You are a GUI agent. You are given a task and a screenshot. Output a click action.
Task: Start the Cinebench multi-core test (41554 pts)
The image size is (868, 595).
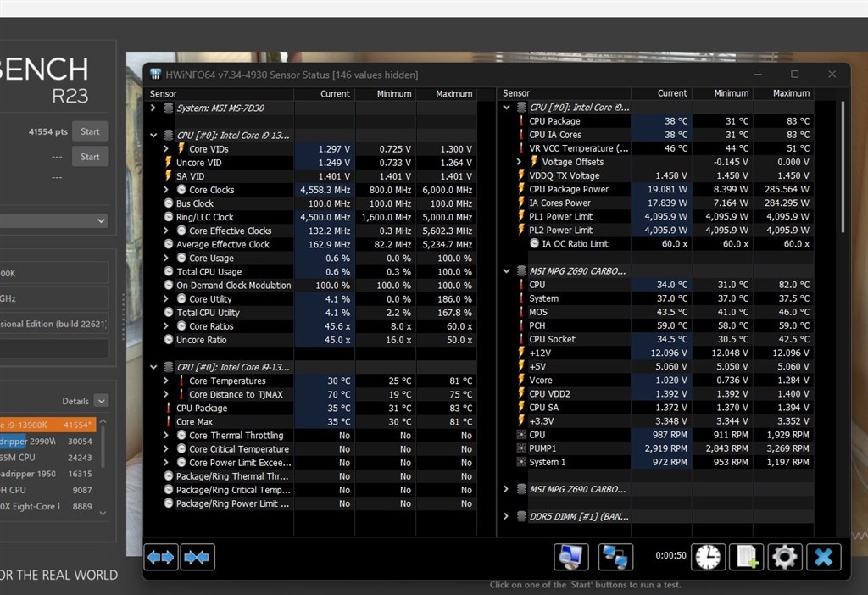click(x=90, y=131)
